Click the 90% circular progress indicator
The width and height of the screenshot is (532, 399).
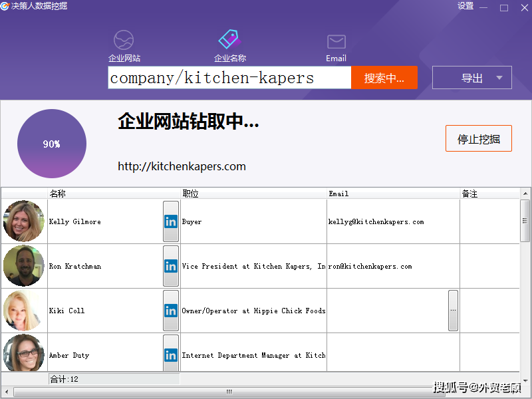pos(51,143)
